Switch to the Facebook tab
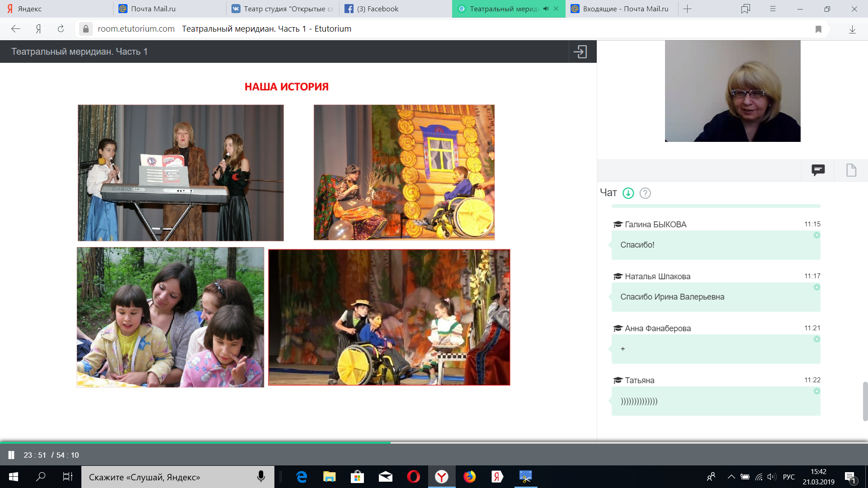868x488 pixels. (377, 9)
